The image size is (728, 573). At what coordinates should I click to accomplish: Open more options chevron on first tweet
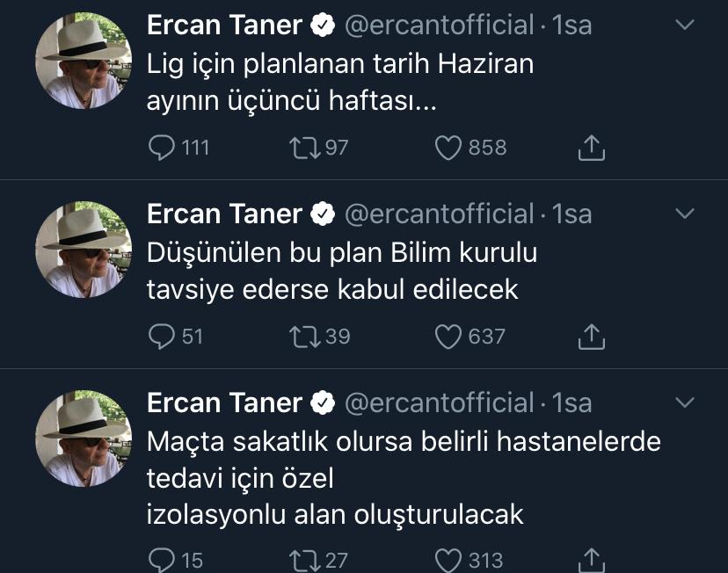[683, 25]
